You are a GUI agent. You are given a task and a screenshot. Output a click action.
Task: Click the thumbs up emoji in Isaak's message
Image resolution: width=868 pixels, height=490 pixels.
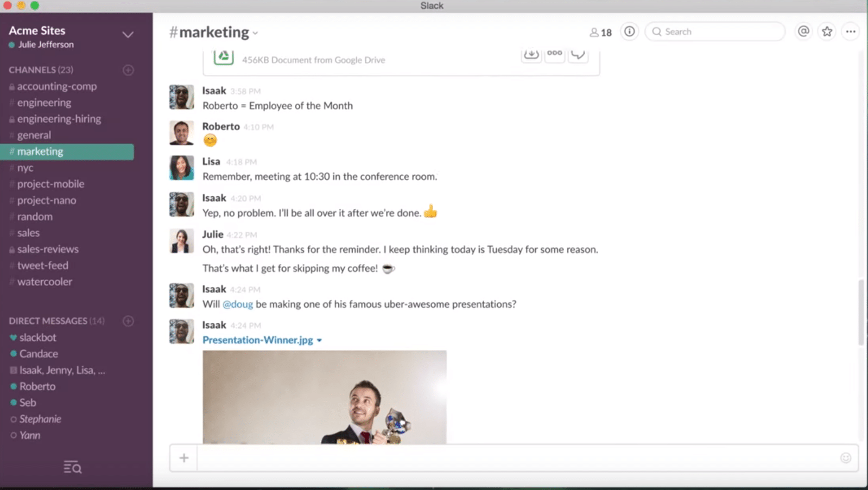coord(430,212)
